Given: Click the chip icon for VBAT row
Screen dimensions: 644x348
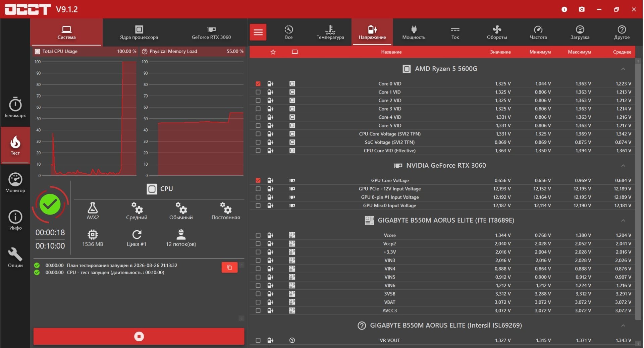Looking at the screenshot, I should [292, 302].
